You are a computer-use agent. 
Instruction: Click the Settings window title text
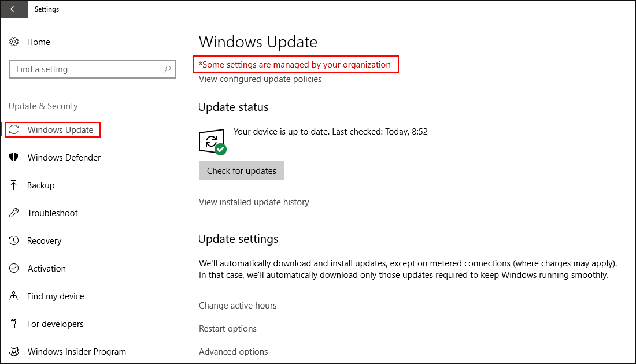click(47, 9)
